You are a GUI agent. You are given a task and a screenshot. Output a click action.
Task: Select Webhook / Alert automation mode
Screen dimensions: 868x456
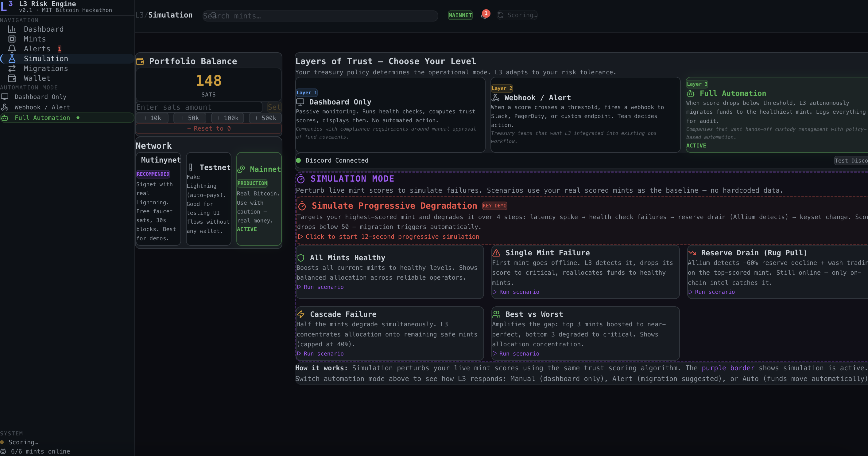[42, 108]
